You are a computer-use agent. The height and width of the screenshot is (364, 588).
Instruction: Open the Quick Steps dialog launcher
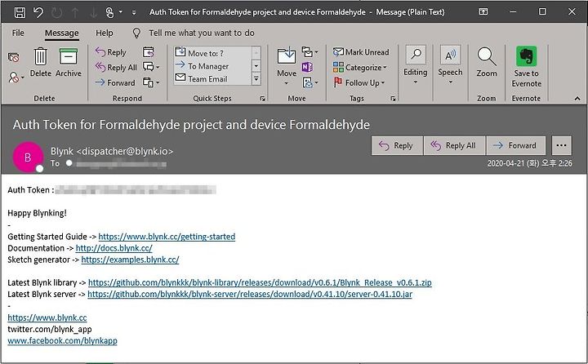(x=262, y=99)
